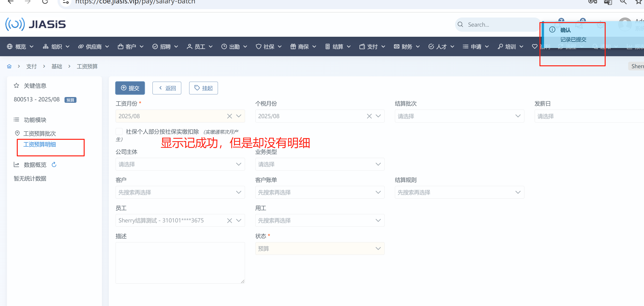644x306 pixels.
Task: Clear the 工资月份 field with X icon
Action: coord(229,116)
